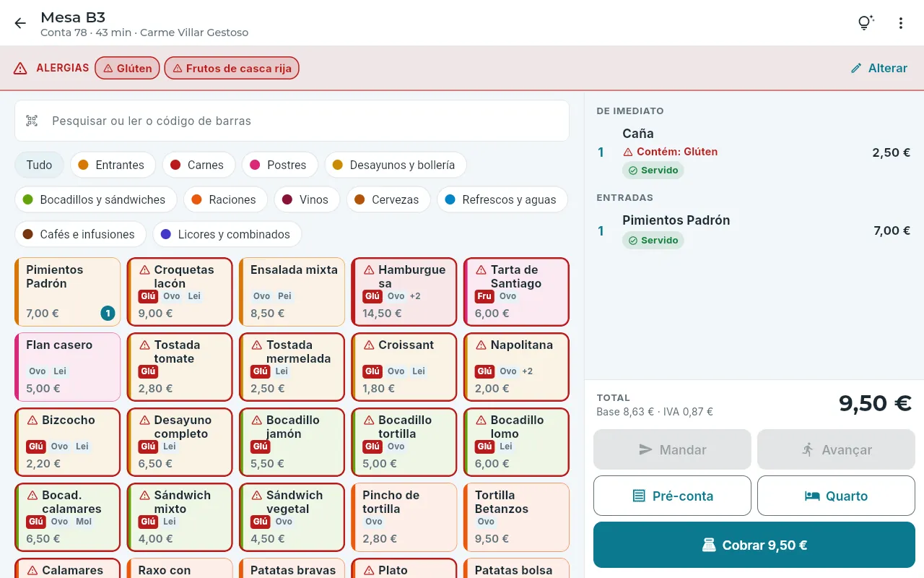Viewport: 924px width, 578px height.
Task: Click the Quarto button
Action: point(836,496)
